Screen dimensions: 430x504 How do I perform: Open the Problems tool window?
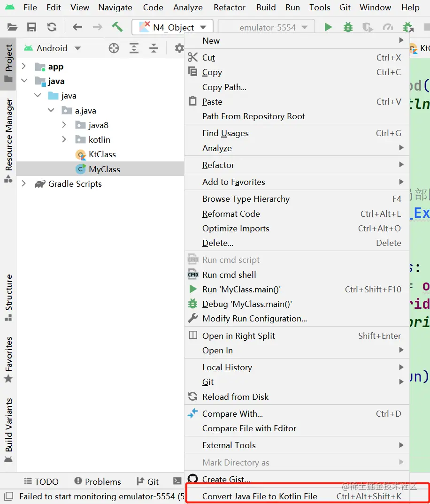[x=98, y=481]
